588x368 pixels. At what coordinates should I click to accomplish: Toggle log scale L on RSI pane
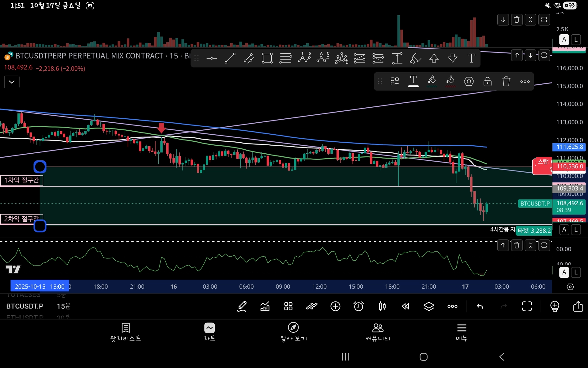coord(576,272)
